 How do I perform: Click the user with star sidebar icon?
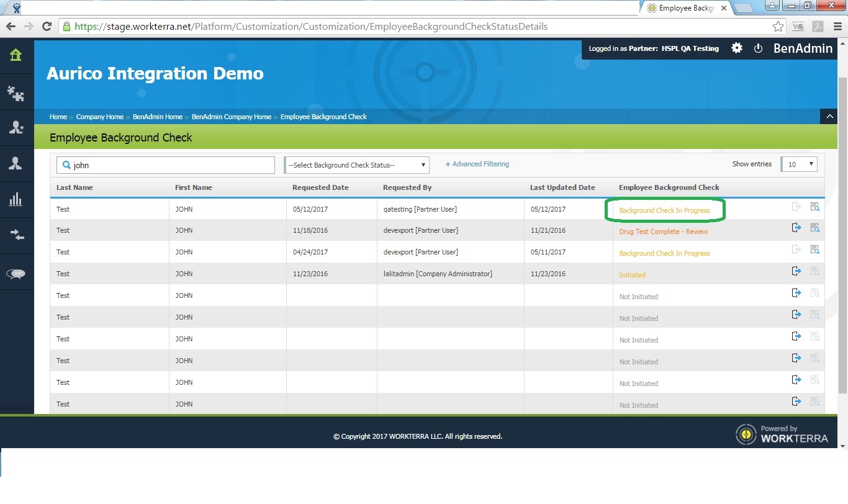(16, 127)
